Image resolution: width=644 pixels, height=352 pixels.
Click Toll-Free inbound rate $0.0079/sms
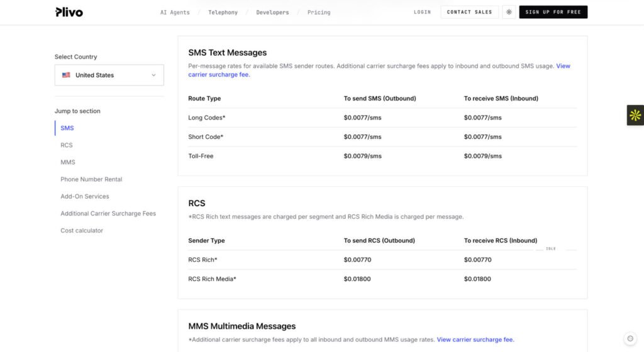pyautogui.click(x=483, y=157)
